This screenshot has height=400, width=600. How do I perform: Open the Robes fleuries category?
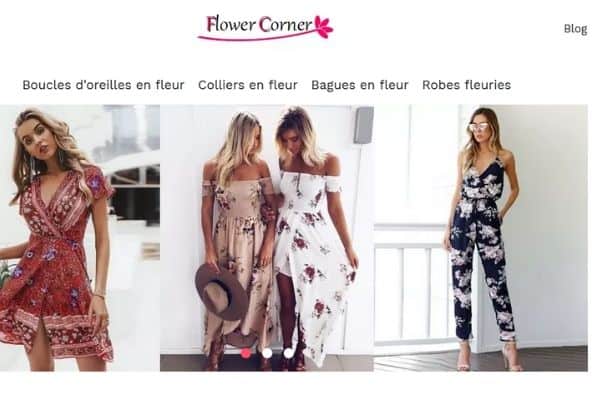466,85
